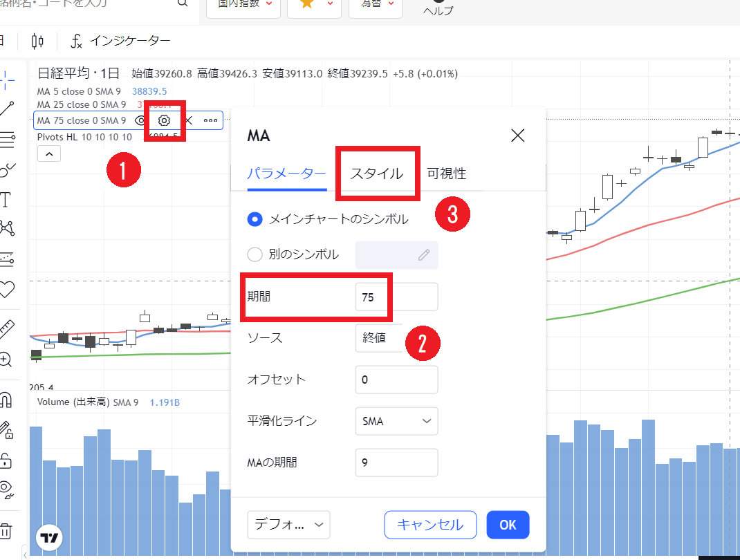Select the MA 25 close 0 SMA 9 legend
This screenshot has height=560, width=740.
[82, 104]
